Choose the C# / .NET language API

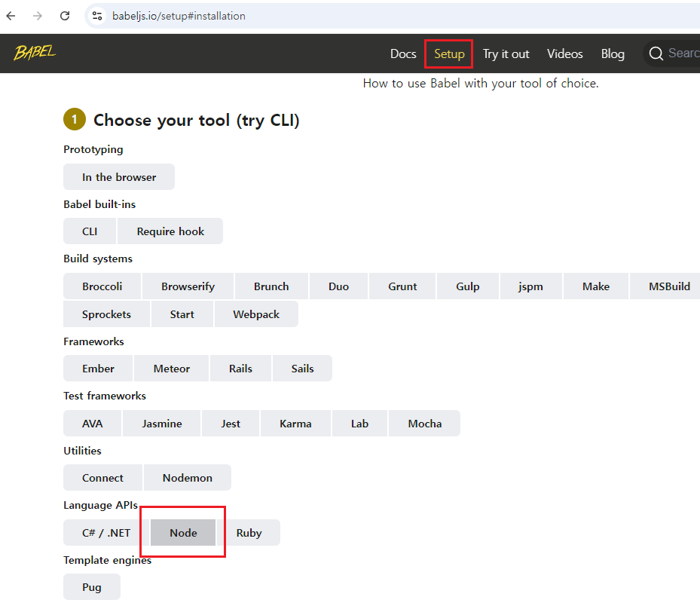(105, 533)
